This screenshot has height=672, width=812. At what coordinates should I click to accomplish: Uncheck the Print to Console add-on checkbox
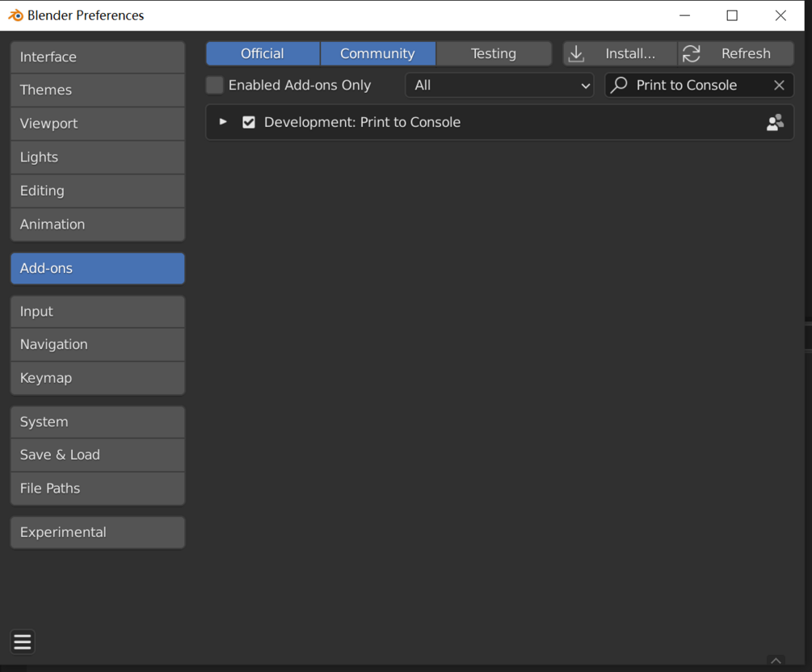[x=249, y=122]
